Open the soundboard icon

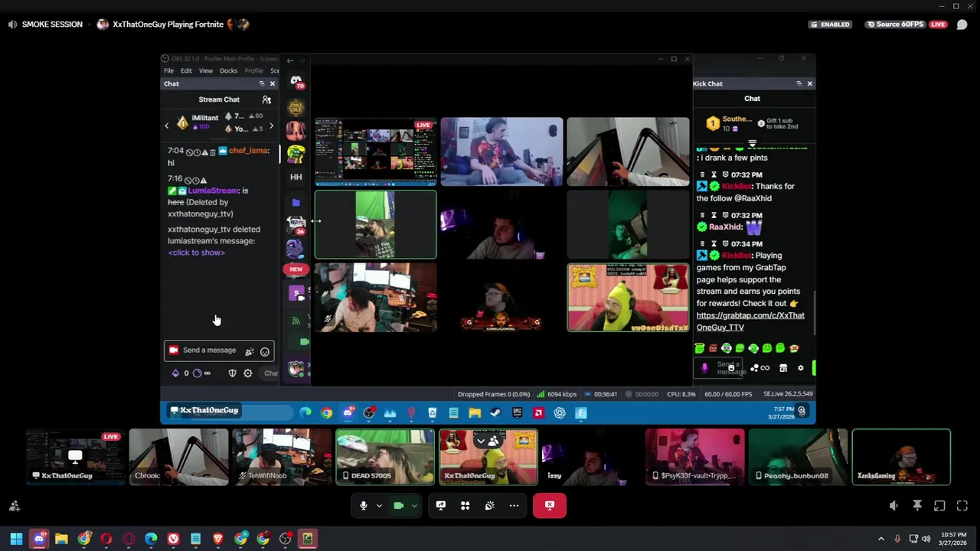coord(489,505)
